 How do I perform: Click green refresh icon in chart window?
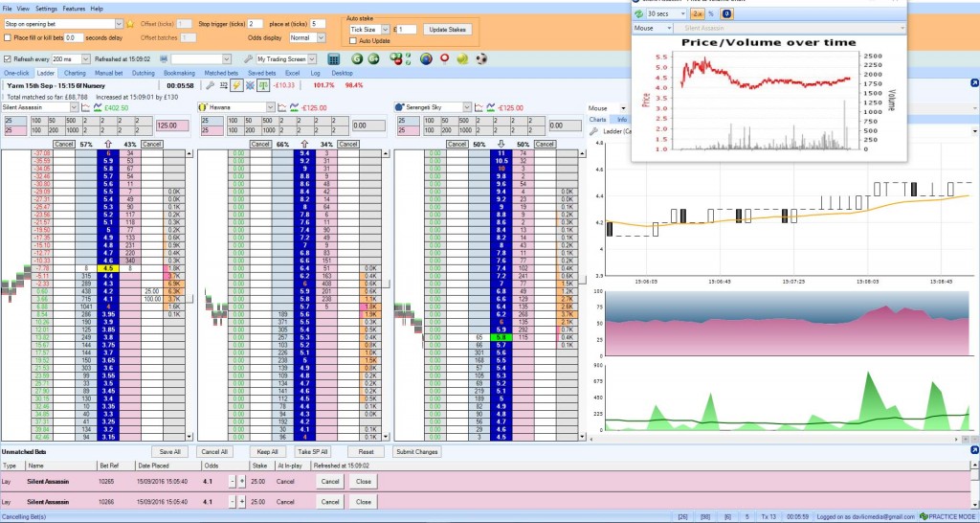coord(638,13)
